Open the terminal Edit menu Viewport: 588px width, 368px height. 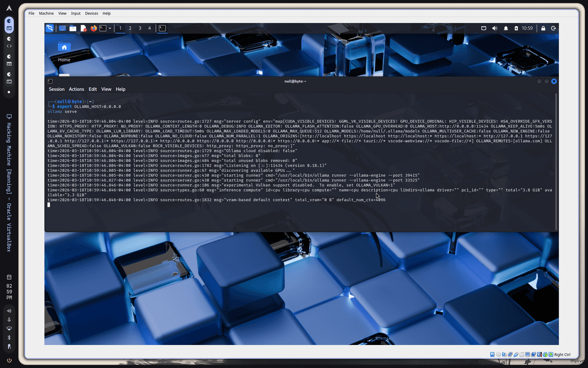[x=93, y=89]
